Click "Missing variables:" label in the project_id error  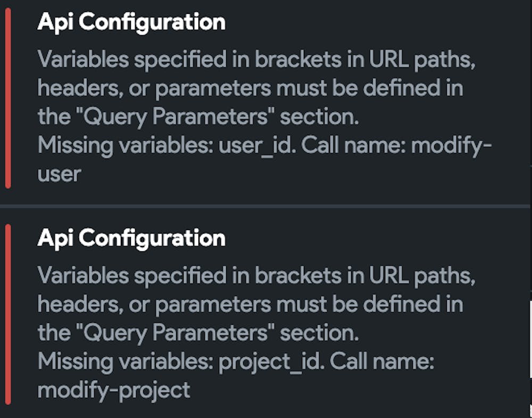[x=126, y=362]
